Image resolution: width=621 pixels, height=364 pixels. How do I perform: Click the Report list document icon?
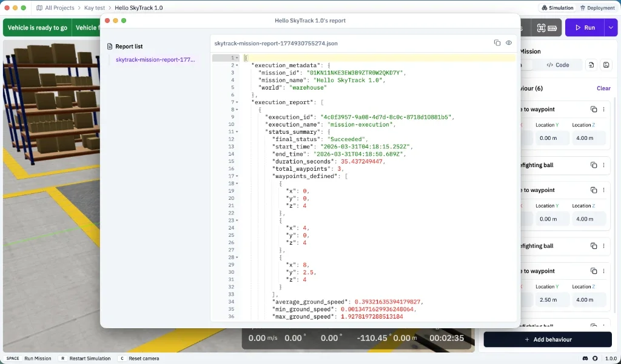110,46
